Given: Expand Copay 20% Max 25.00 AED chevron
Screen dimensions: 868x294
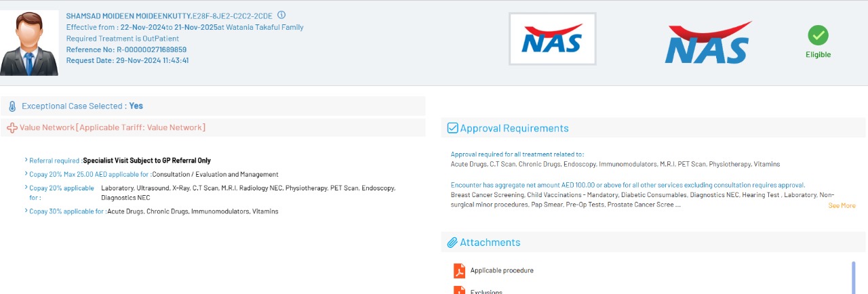Looking at the screenshot, I should point(26,174).
